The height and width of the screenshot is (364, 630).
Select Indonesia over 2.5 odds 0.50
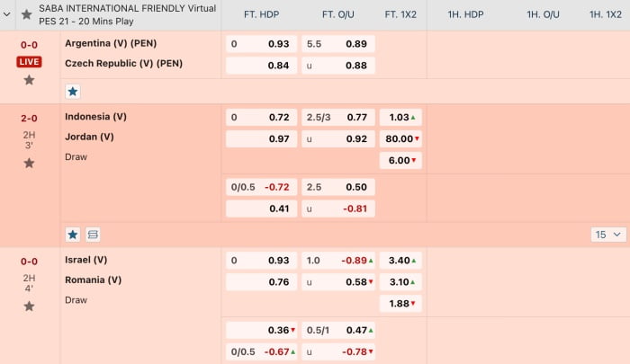338,187
